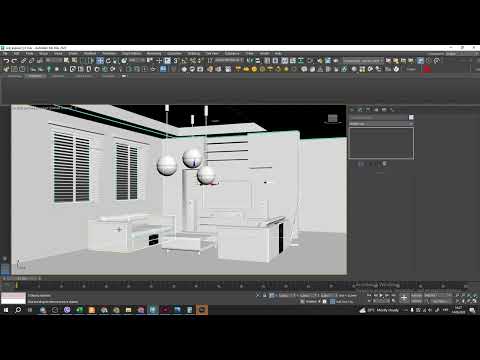Viewport: 480px width, 360px height.
Task: Open the selection filter dropdown
Action: [x=53, y=61]
